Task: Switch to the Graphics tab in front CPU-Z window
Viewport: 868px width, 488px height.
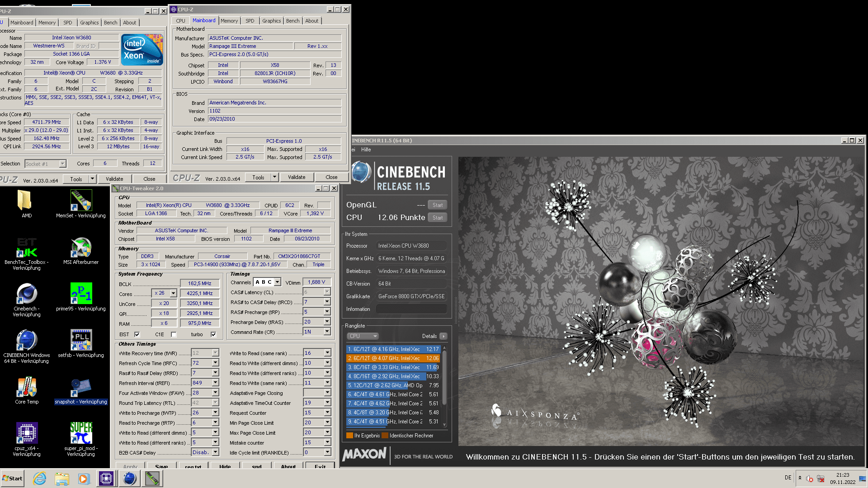Action: (272, 21)
